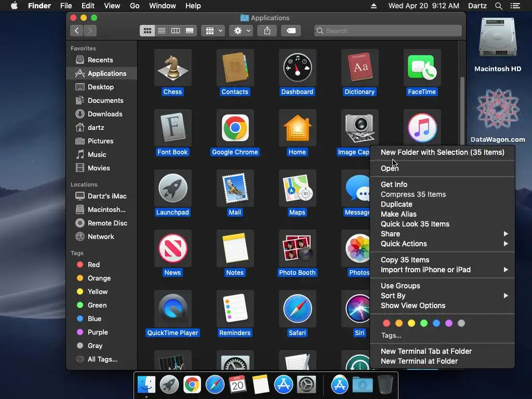Select the QuickTime Player app icon
The width and height of the screenshot is (532, 399).
172,309
